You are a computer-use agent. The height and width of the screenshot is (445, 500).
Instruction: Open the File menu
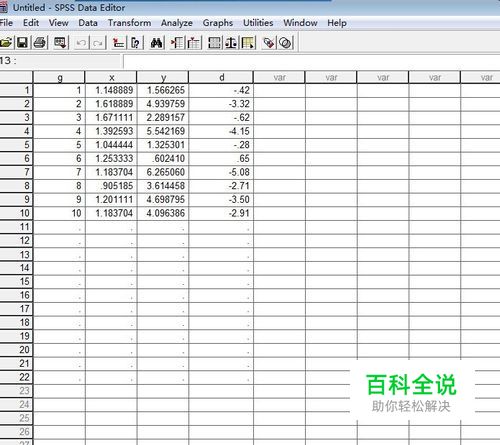(6, 23)
